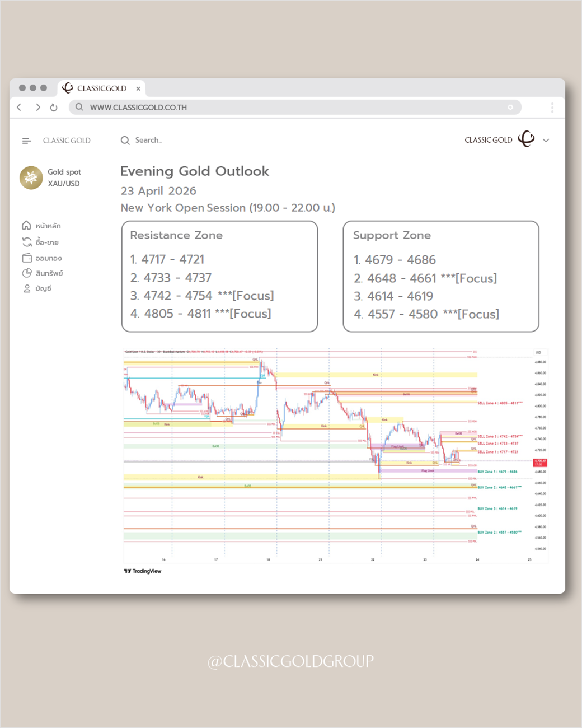Click the browser forward arrow
This screenshot has height=728, width=582.
(37, 107)
